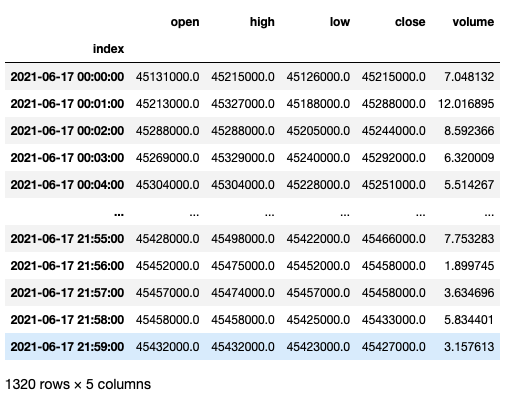Viewport: 508px width, 397px height.
Task: Click volume value 5.834401
Action: click(x=469, y=320)
